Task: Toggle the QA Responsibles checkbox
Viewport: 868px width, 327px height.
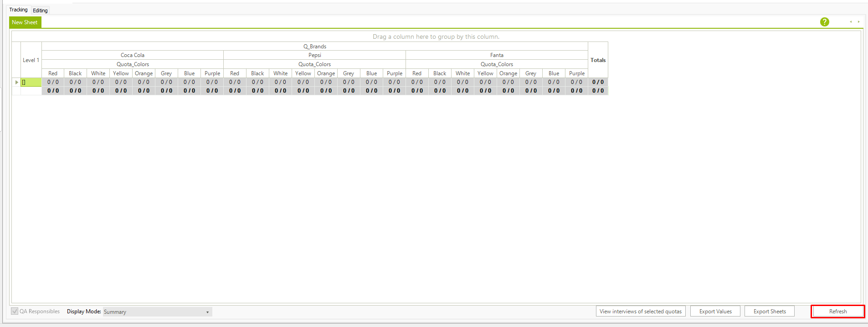Action: pyautogui.click(x=15, y=311)
